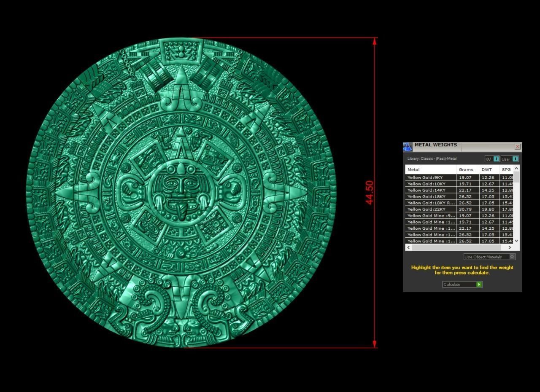The width and height of the screenshot is (540, 392).
Task: Click the Grams column header
Action: 468,169
